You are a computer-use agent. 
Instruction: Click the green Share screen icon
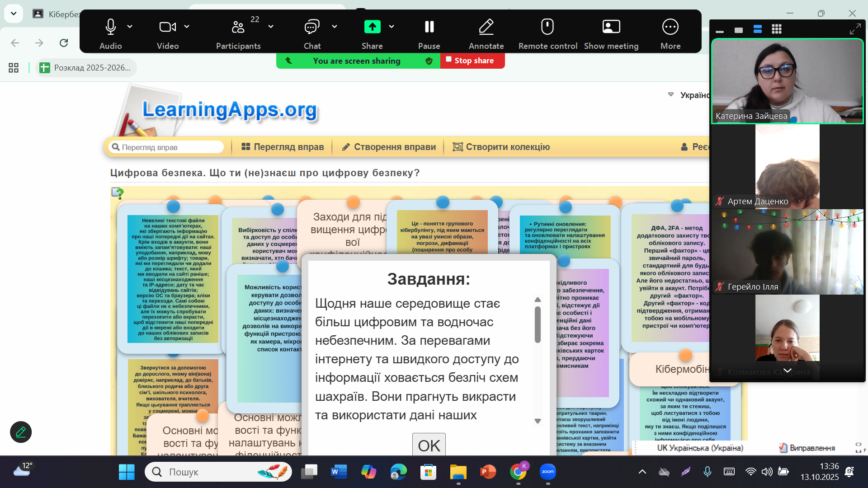pos(372,27)
